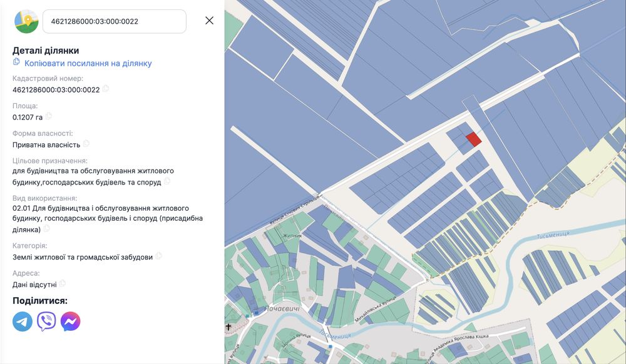Copy the 'Цільове призначення' purpose text
Image resolution: width=626 pixels, height=364 pixels.
(167, 181)
